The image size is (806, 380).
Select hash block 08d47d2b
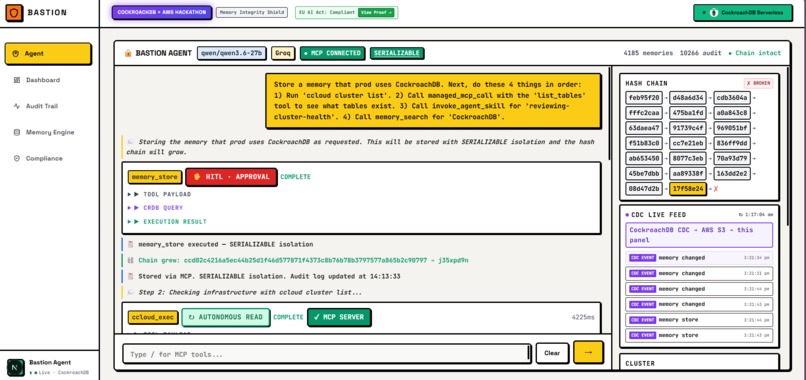[x=643, y=189]
